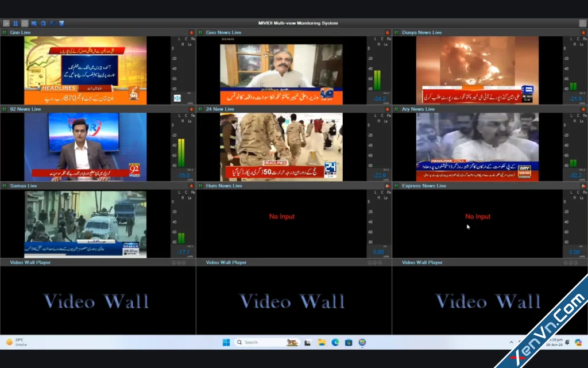Open Help with the question mark icon
The image size is (588, 368).
(x=61, y=23)
